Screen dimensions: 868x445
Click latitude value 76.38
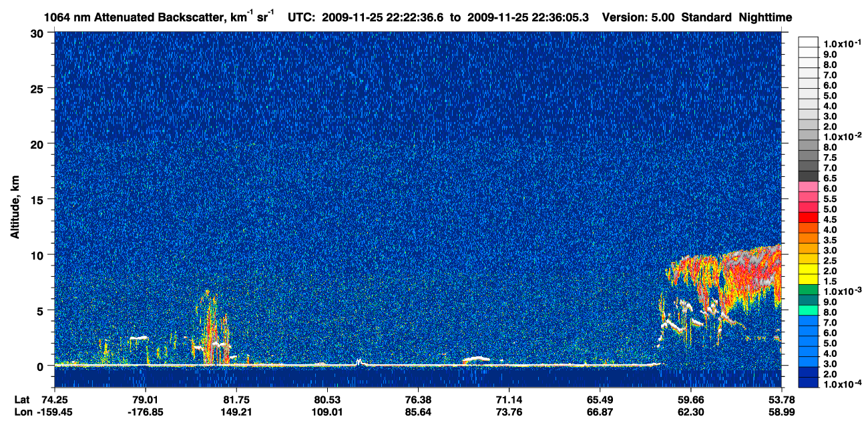tap(418, 400)
